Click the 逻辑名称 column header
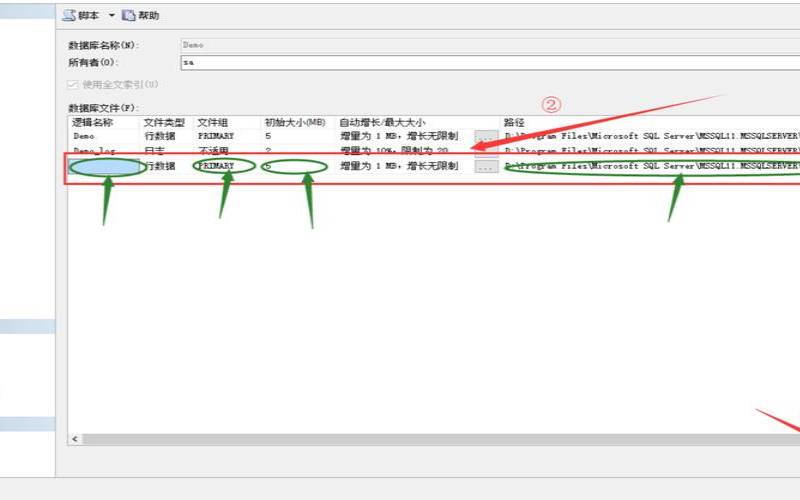800x500 pixels. coord(104,122)
